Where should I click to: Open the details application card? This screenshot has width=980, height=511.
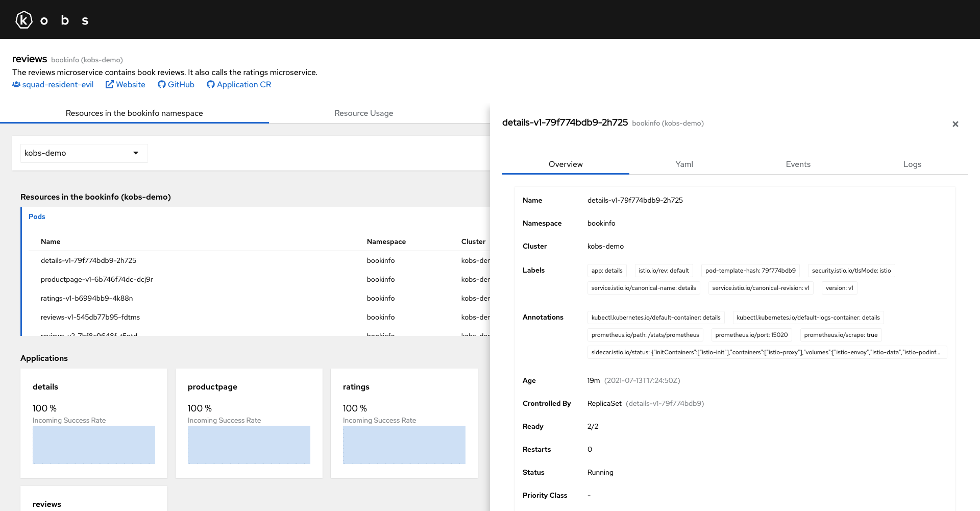[x=94, y=423]
